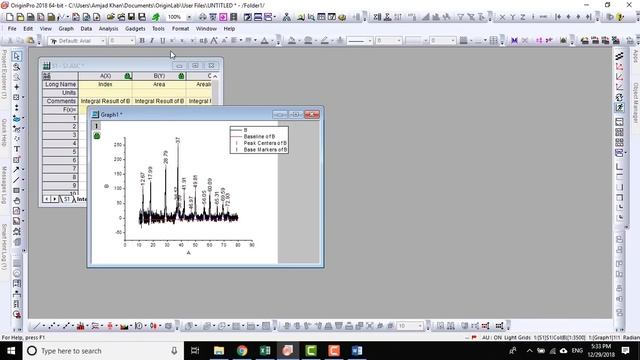Viewport: 640px width, 360px height.
Task: Toggle Underline text formatting
Action: tap(162, 40)
